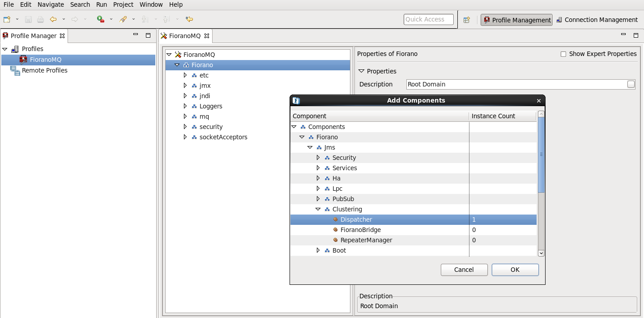Open the Back history dropdown arrow
644x318 pixels.
[x=64, y=19]
